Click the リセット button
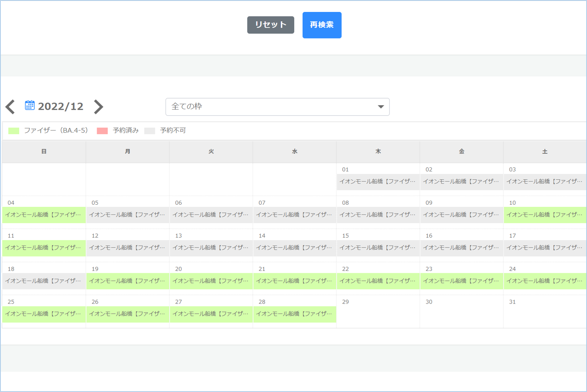The height and width of the screenshot is (392, 587). pos(271,25)
